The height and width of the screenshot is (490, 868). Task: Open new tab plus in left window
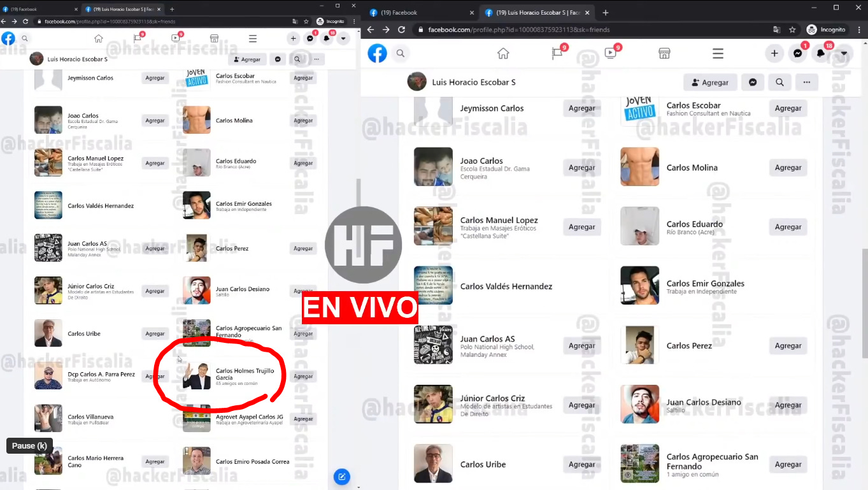[x=172, y=9]
